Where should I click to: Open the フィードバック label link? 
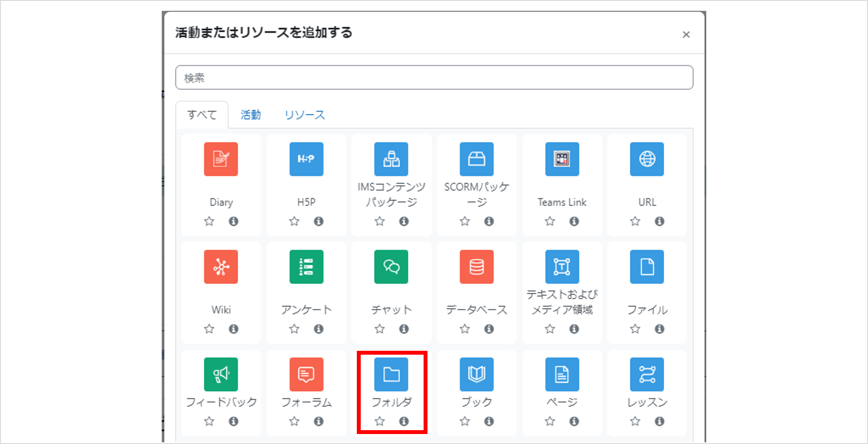click(221, 402)
